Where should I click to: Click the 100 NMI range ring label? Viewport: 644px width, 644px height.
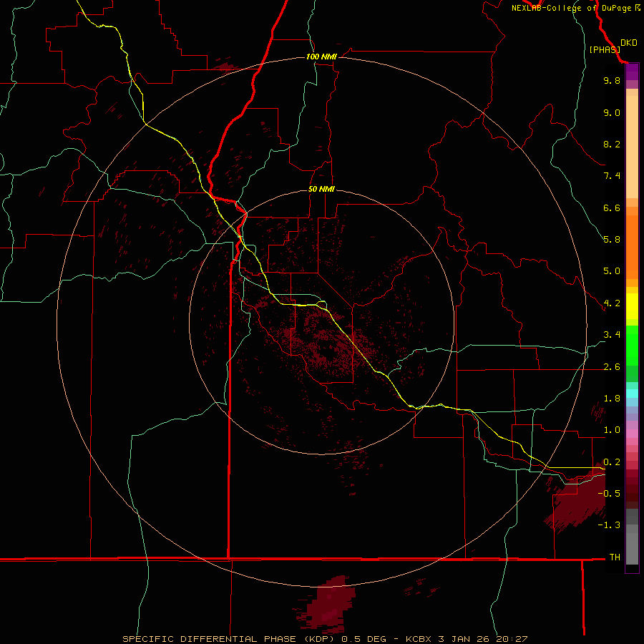coord(321,57)
